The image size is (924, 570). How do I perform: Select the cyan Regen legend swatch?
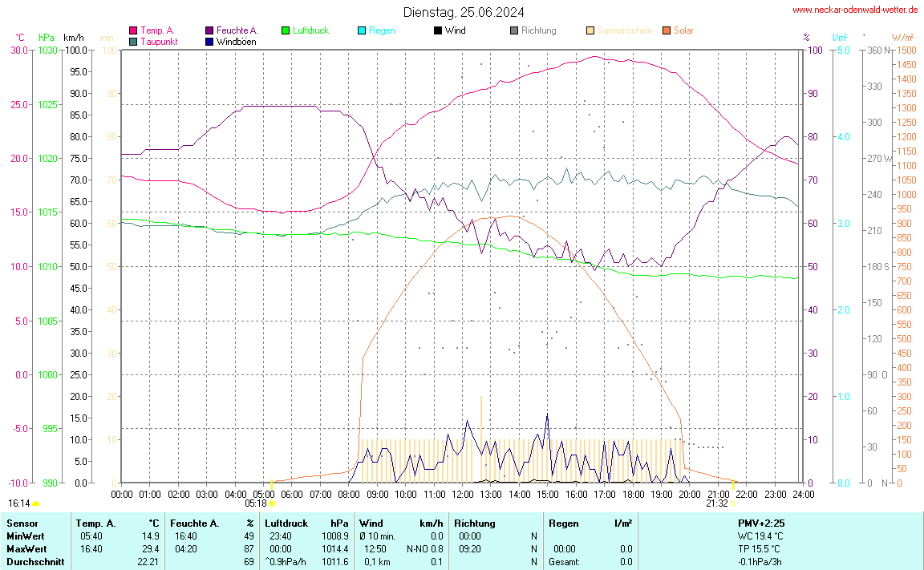pyautogui.click(x=362, y=30)
